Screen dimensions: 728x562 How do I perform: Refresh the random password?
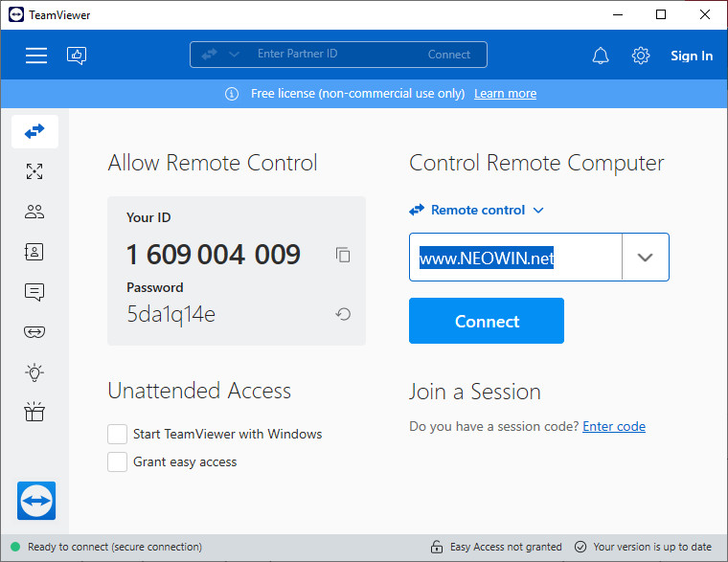343,314
